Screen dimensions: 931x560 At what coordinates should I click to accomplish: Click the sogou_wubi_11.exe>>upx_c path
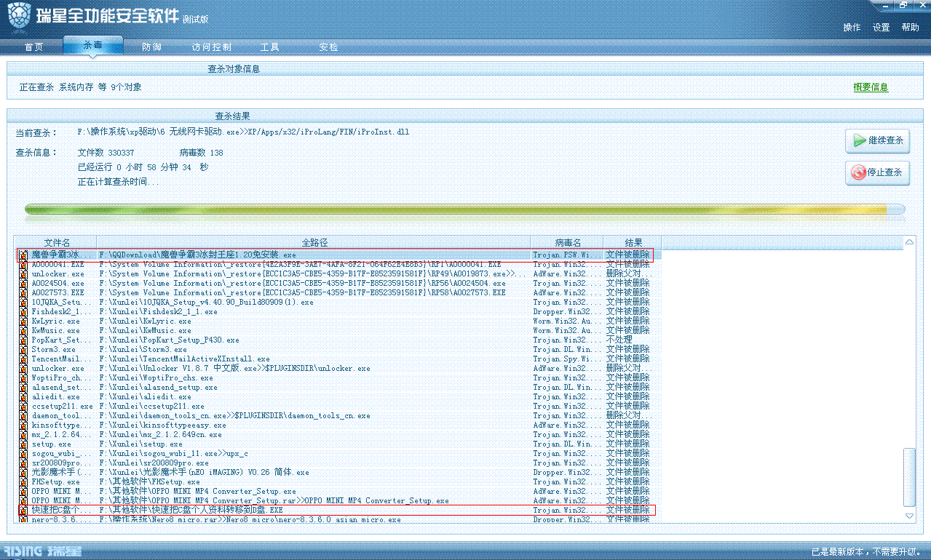173,454
